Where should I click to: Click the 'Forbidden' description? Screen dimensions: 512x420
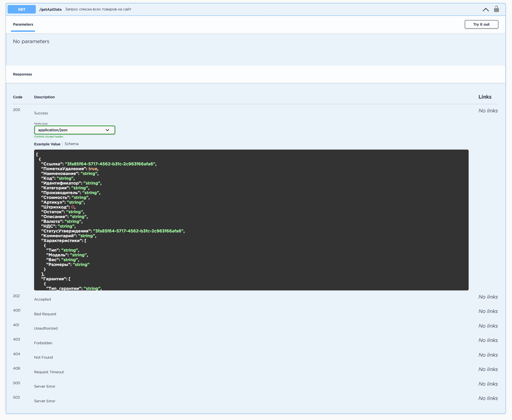[x=43, y=343]
